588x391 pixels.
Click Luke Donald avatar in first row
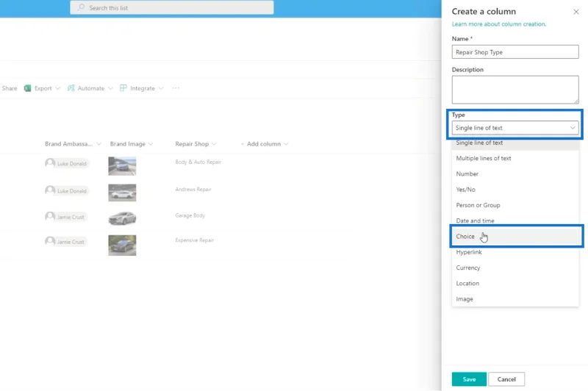tap(50, 163)
